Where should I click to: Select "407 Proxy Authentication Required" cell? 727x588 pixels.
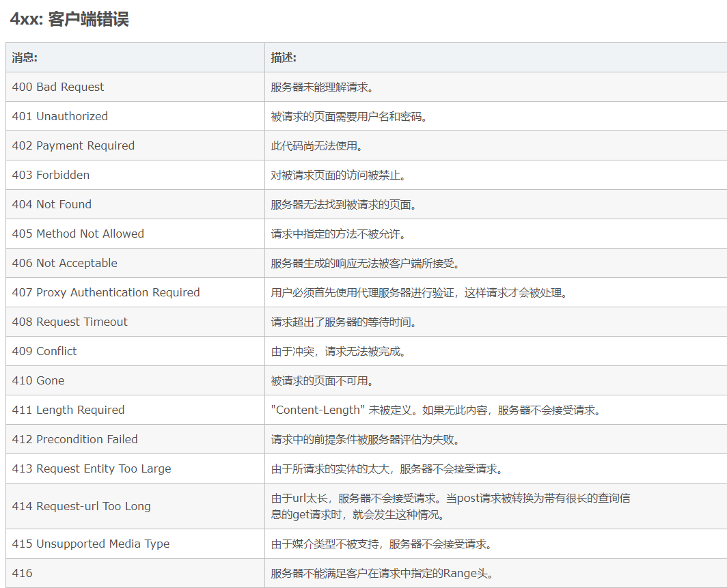tap(135, 292)
